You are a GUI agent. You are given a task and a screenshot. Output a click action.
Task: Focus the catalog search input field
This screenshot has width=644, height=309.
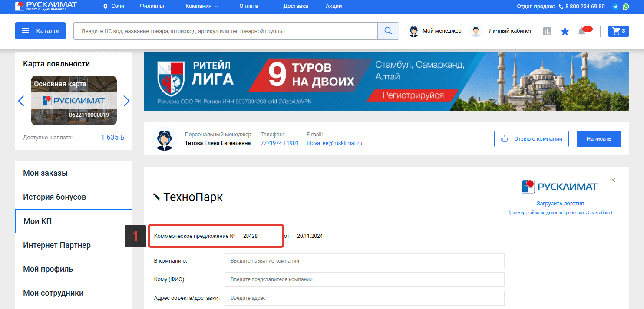(225, 31)
